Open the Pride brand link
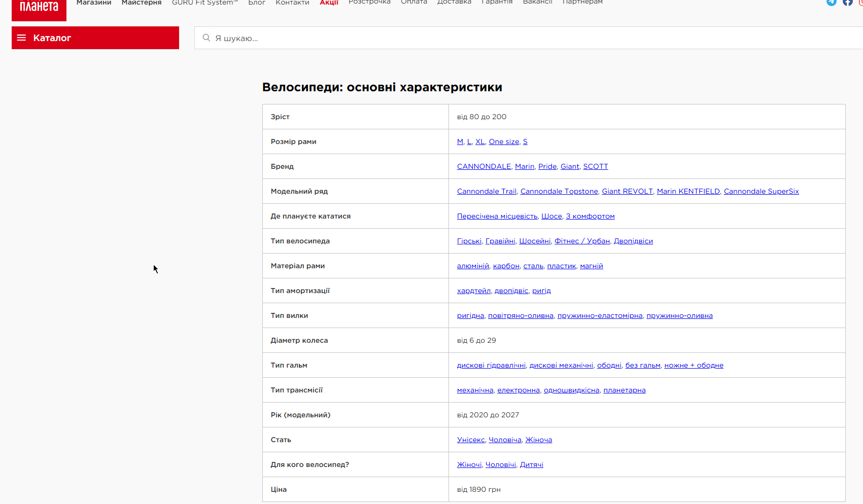Screen dimensions: 863x504 (547, 166)
